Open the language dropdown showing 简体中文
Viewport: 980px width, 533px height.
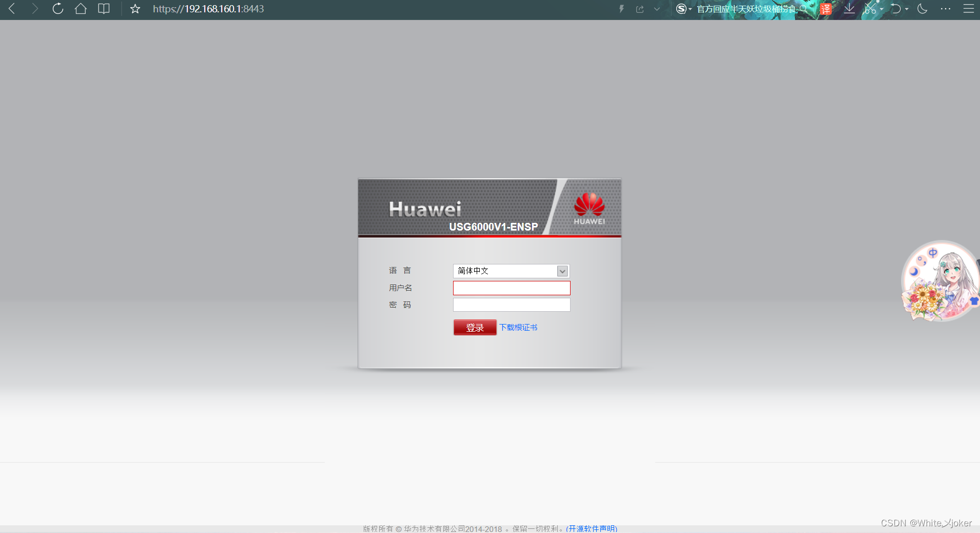[512, 271]
